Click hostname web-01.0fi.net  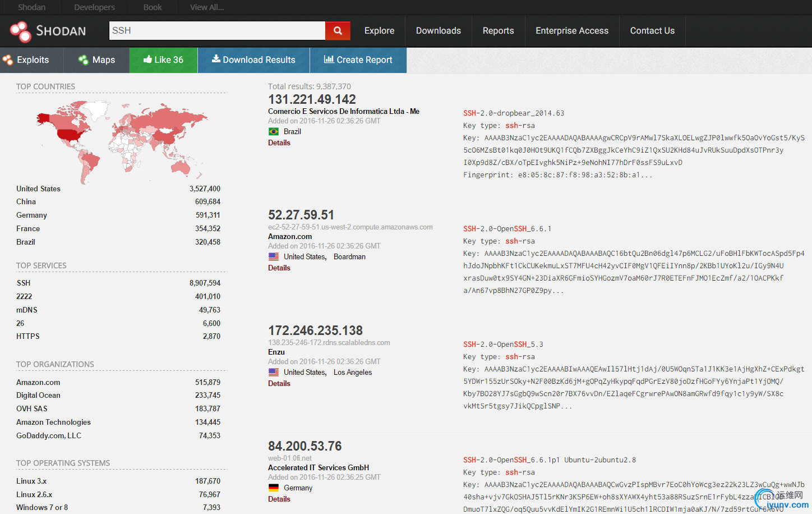click(x=290, y=458)
